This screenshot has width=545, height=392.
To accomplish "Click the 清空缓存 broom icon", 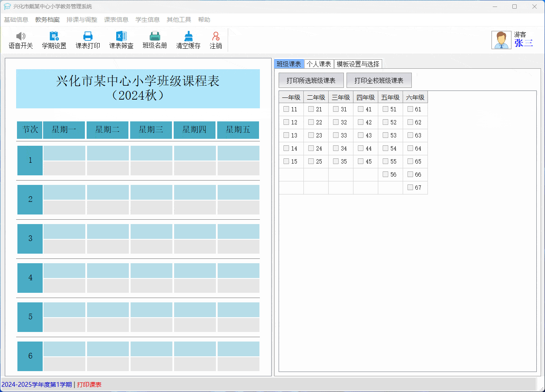I will (x=188, y=37).
